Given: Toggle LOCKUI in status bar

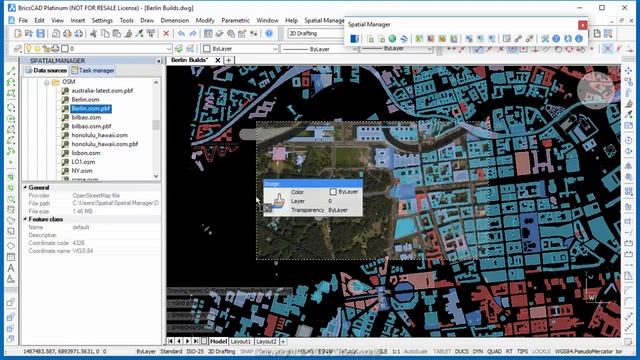Looking at the screenshot, I should (x=541, y=351).
